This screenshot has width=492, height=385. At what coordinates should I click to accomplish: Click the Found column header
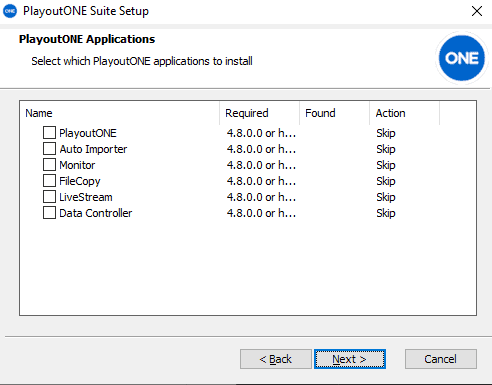334,113
